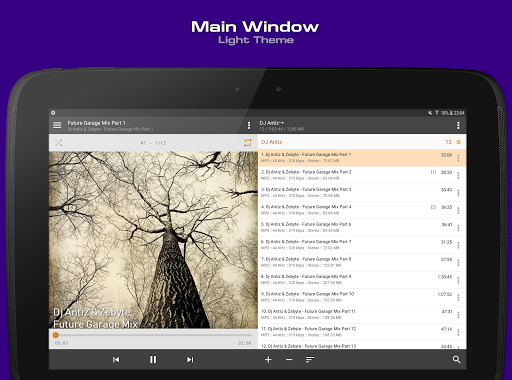
Task: Open options for Future Garage Mix Part 4
Action: pos(458,210)
